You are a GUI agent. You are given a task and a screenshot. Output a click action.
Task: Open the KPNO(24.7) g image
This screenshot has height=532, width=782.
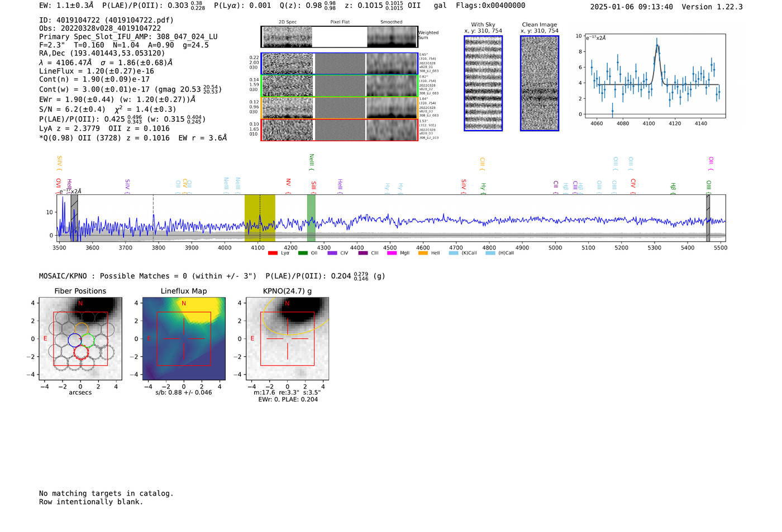click(x=288, y=339)
